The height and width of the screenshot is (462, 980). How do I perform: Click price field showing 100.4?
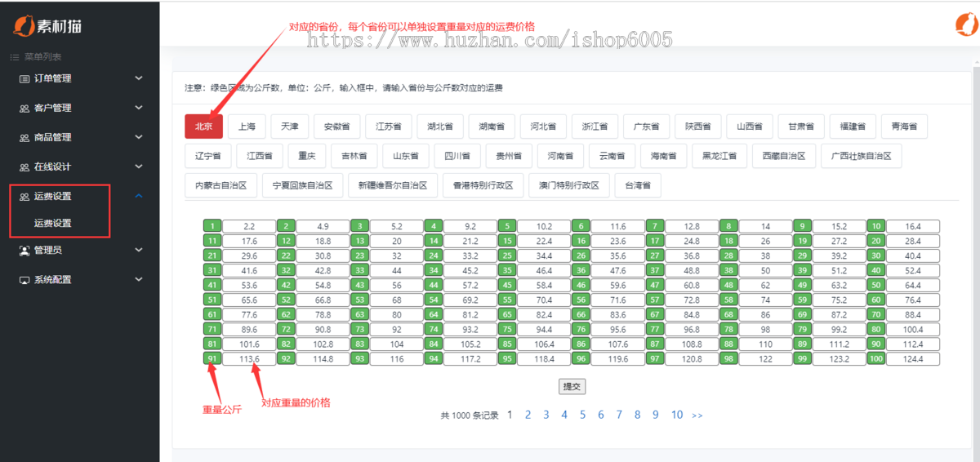pos(913,329)
